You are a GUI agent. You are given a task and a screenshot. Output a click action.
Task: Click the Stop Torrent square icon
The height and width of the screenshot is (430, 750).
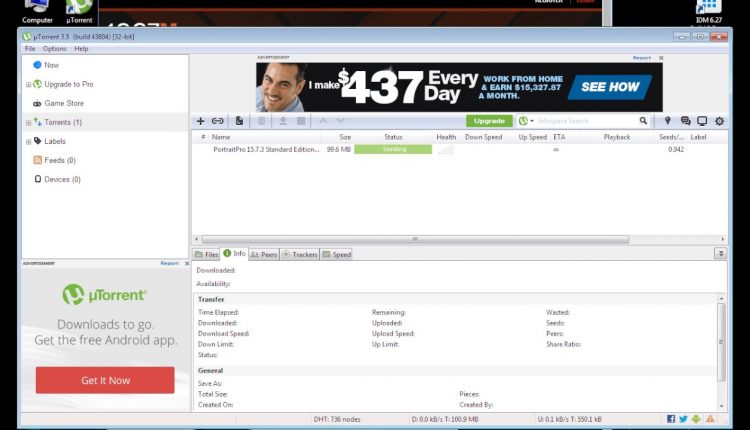point(301,121)
